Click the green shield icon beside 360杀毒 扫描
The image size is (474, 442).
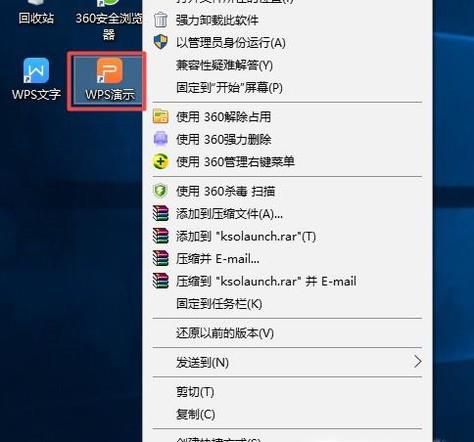pos(160,191)
